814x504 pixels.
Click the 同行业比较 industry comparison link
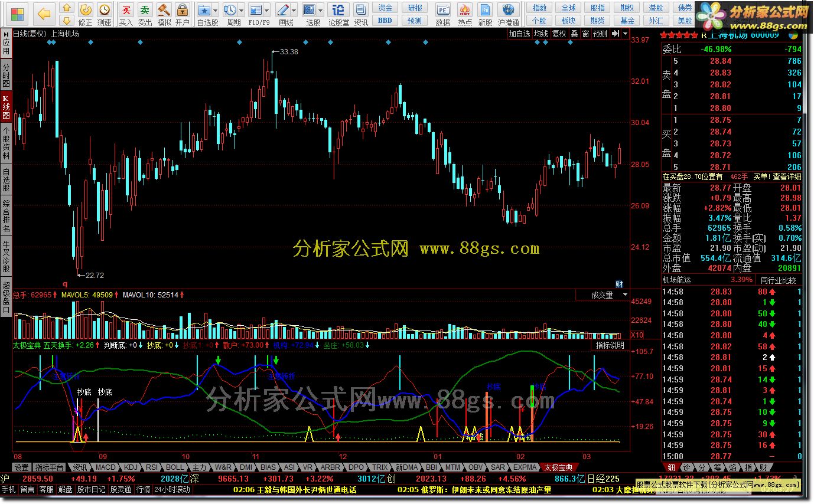pyautogui.click(x=778, y=280)
